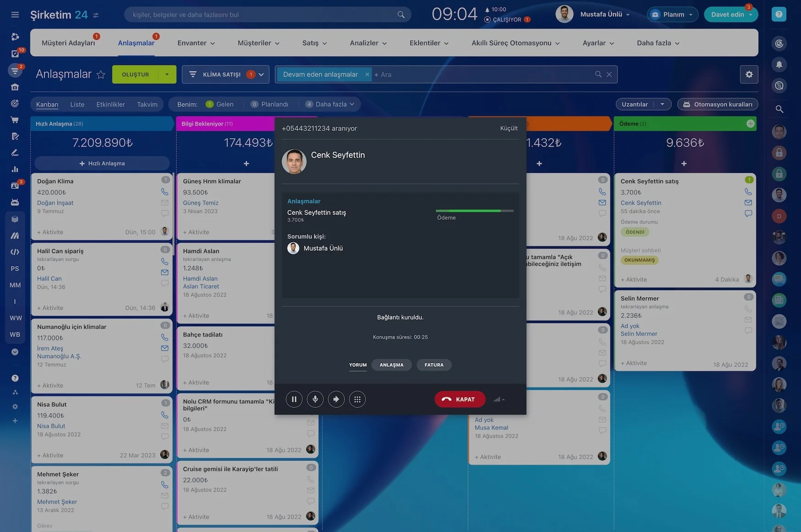Expand the Akıllı Süreç Otomasyonu menu
Viewport: 801px width, 532px height.
pyautogui.click(x=516, y=43)
